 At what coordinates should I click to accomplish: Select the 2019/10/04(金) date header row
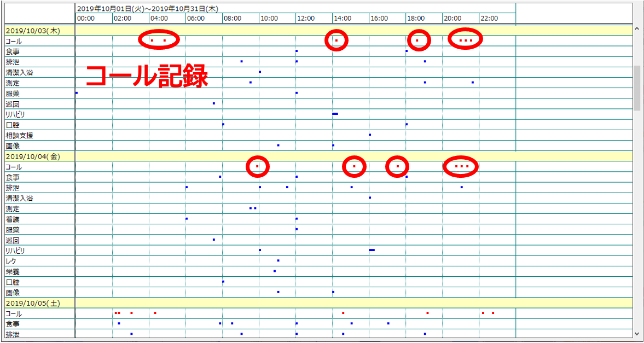pyautogui.click(x=33, y=156)
